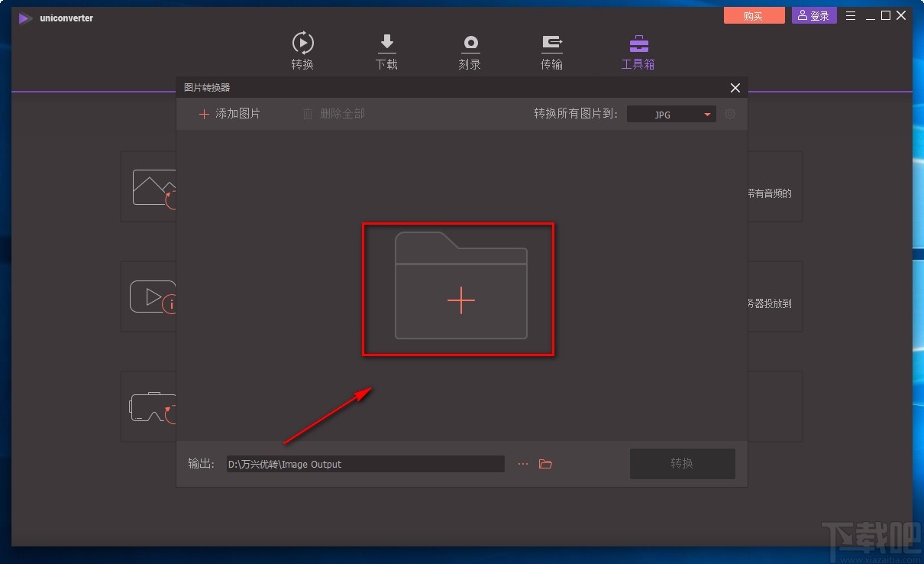Click the ... button to browse output folder
Image resolution: width=924 pixels, height=564 pixels.
click(522, 463)
